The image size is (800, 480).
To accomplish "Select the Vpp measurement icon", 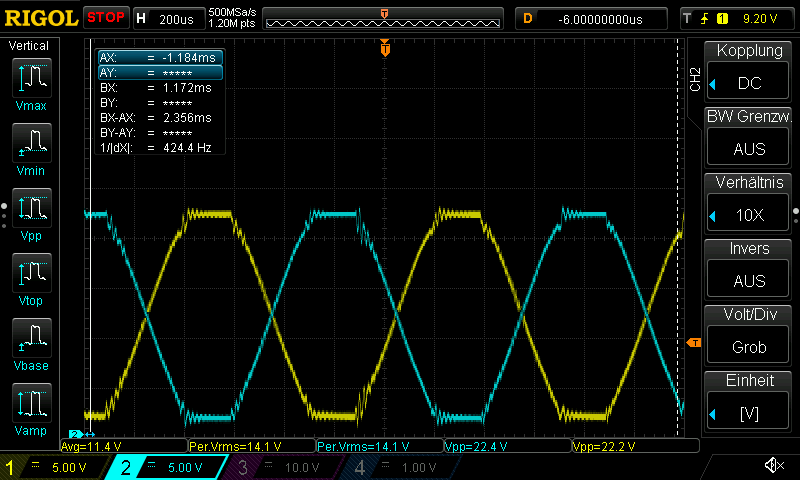I will (30, 210).
